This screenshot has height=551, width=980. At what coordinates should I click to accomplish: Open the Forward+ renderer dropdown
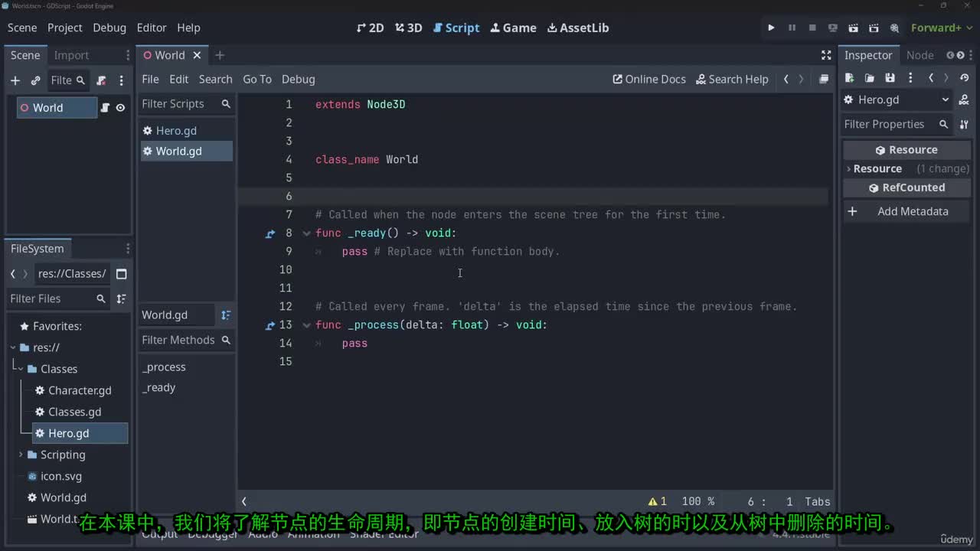[941, 28]
